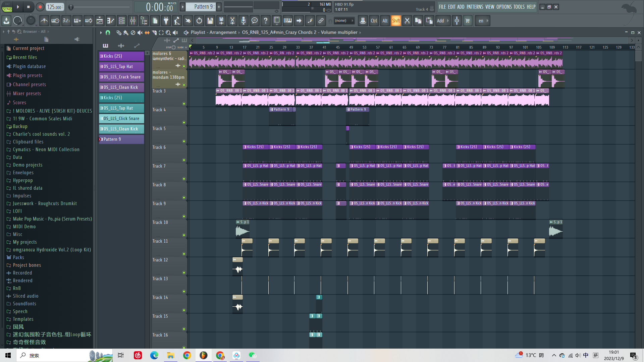This screenshot has height=362, width=644.
Task: Click the save project floppy icon
Action: click(x=210, y=21)
